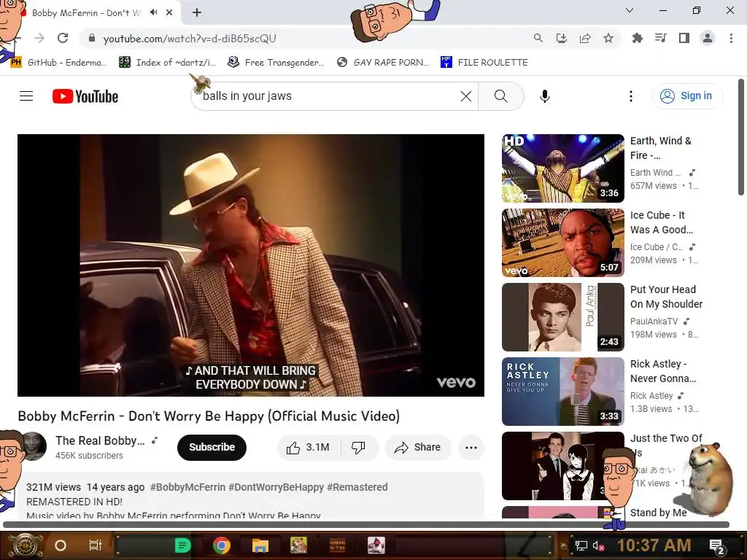The height and width of the screenshot is (560, 747).
Task: Open the Stand by Me video title
Action: tap(659, 513)
